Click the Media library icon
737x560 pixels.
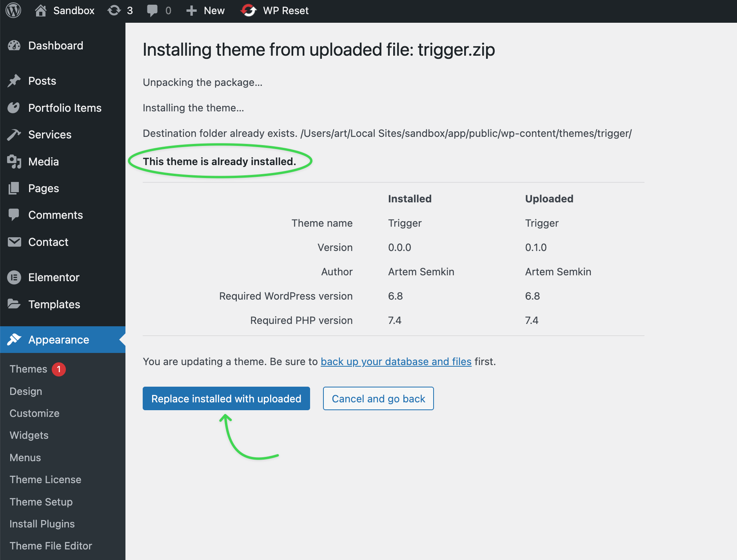click(14, 162)
